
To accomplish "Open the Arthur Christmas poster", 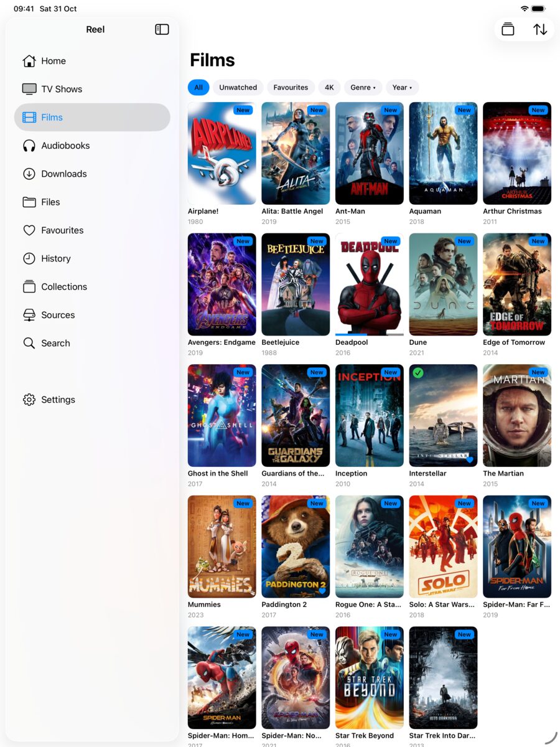I will point(517,153).
